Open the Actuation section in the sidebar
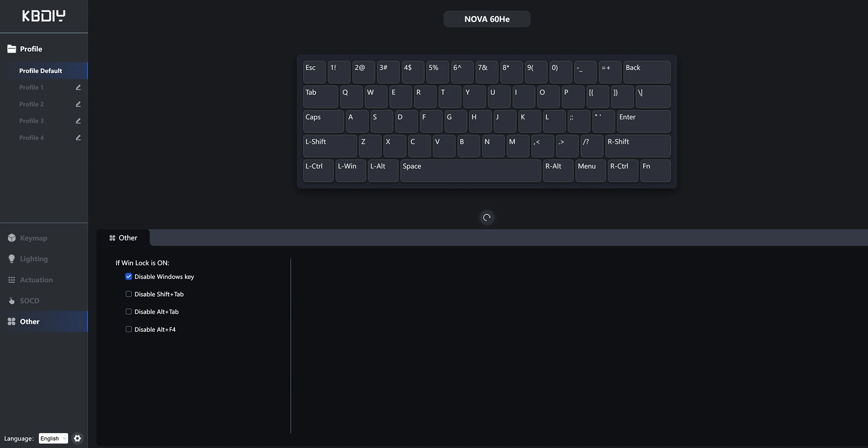The width and height of the screenshot is (868, 448). click(44, 280)
